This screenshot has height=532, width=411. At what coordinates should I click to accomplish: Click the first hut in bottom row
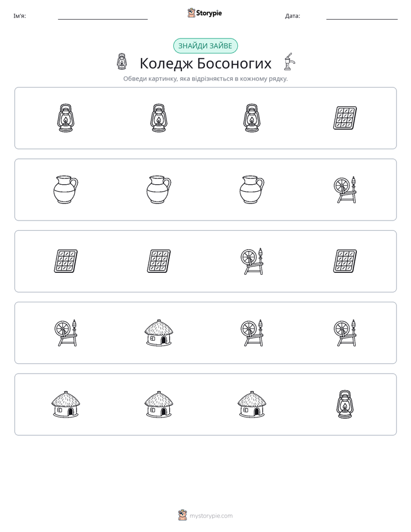(x=66, y=404)
